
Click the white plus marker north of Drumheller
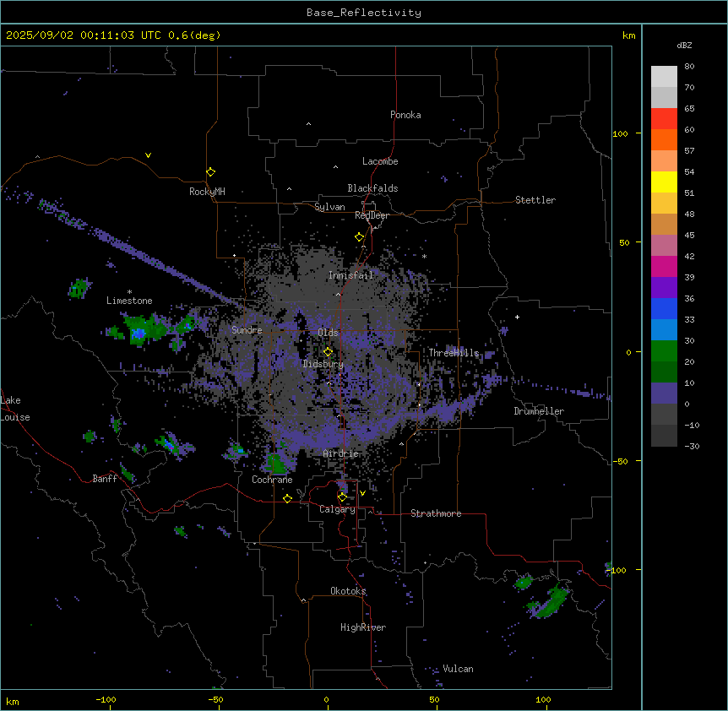click(x=517, y=317)
